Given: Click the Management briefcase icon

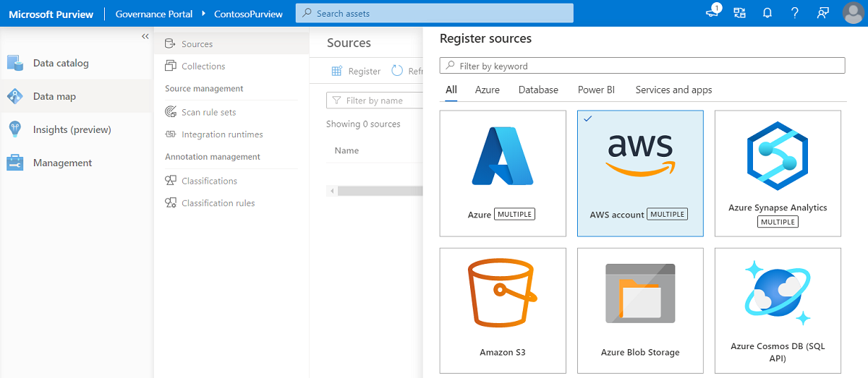Looking at the screenshot, I should [15, 163].
